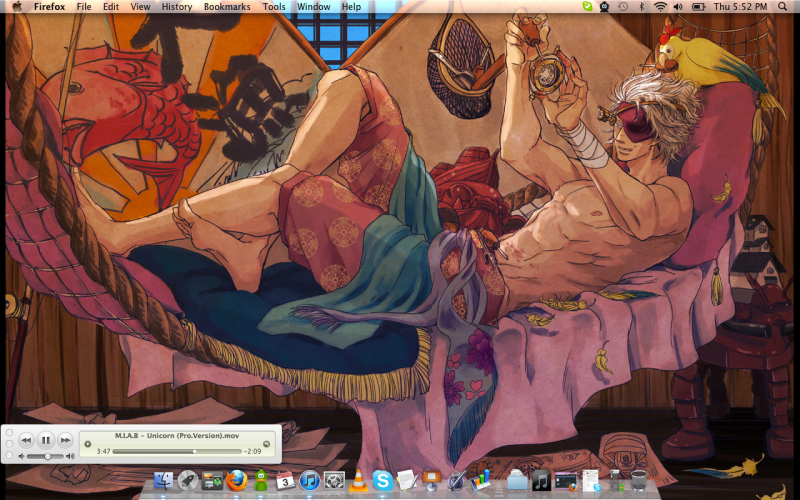
Task: Click the clock showing Thu 5:52 PM
Action: click(x=740, y=7)
